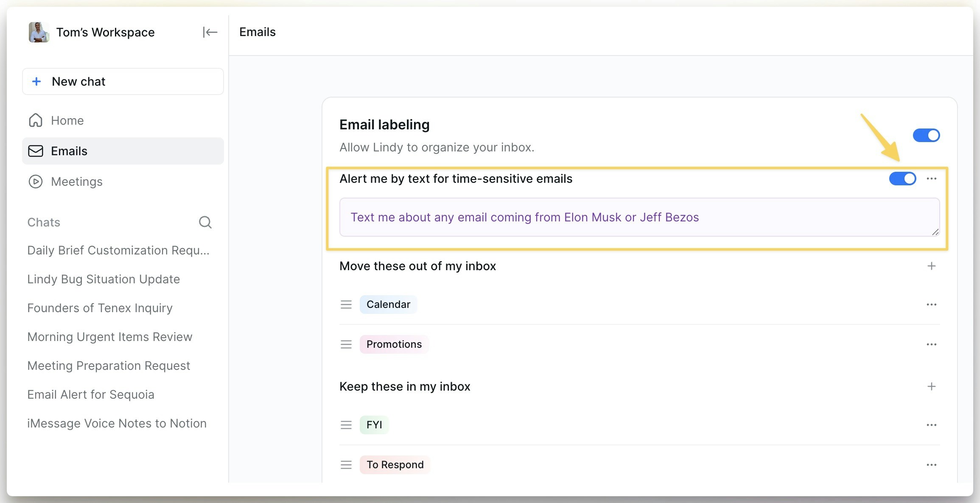Open the 'Lindy Bug Situation Update' chat
Viewport: 980px width, 503px height.
(x=104, y=279)
